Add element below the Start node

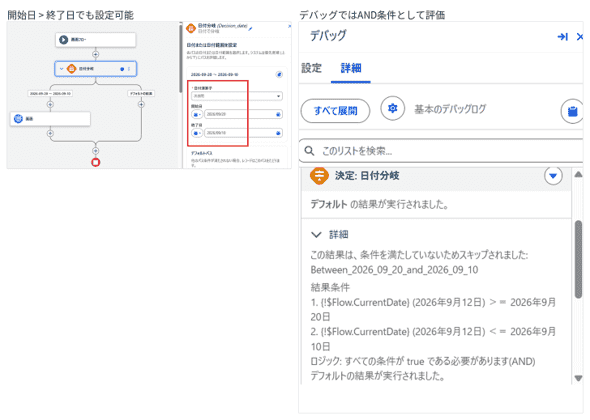point(96,54)
